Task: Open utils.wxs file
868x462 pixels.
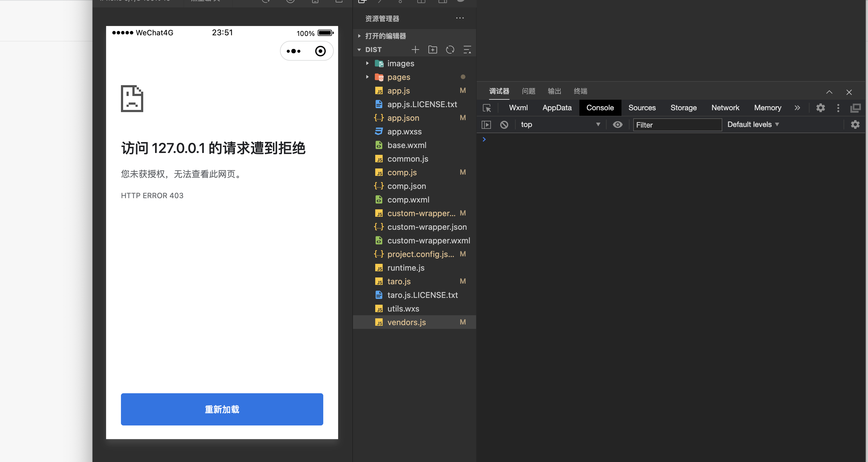Action: coord(414,308)
